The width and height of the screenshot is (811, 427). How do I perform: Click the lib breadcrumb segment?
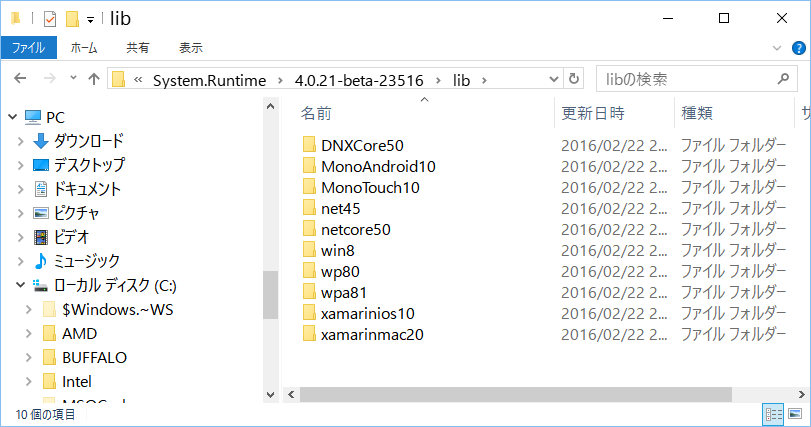point(461,80)
